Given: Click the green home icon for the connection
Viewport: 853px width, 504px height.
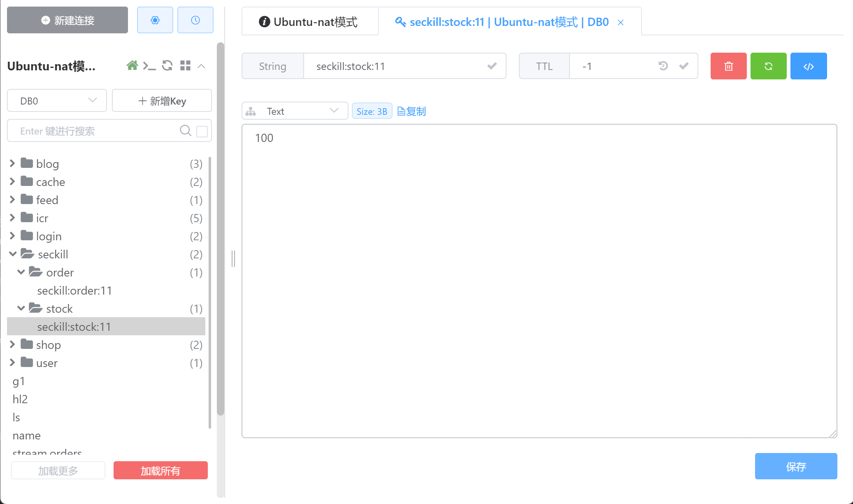Looking at the screenshot, I should 132,66.
